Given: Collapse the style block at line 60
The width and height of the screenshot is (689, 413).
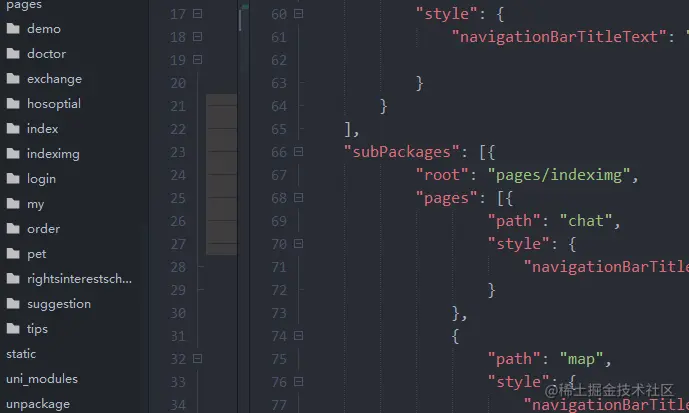Looking at the screenshot, I should pyautogui.click(x=298, y=14).
